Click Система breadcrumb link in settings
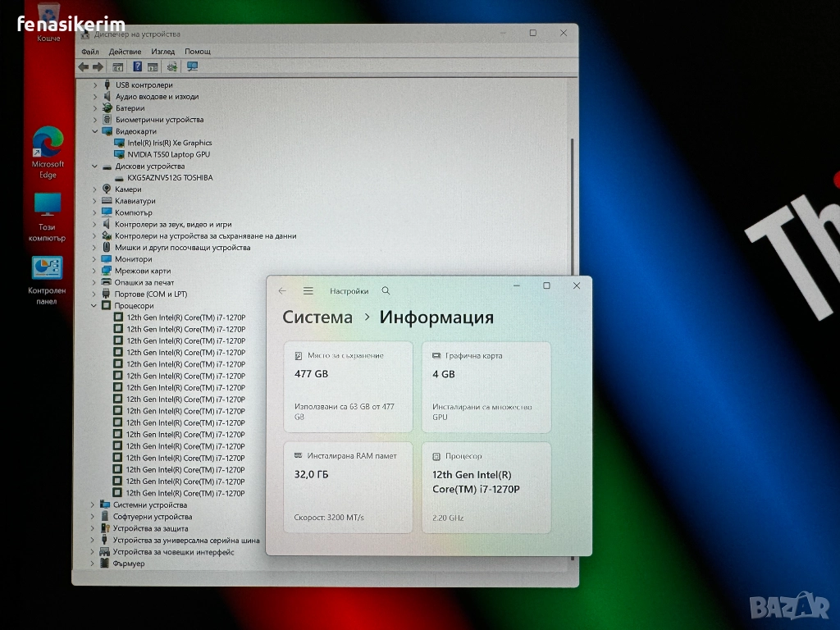Viewport: 840px width, 630px height. 317,317
